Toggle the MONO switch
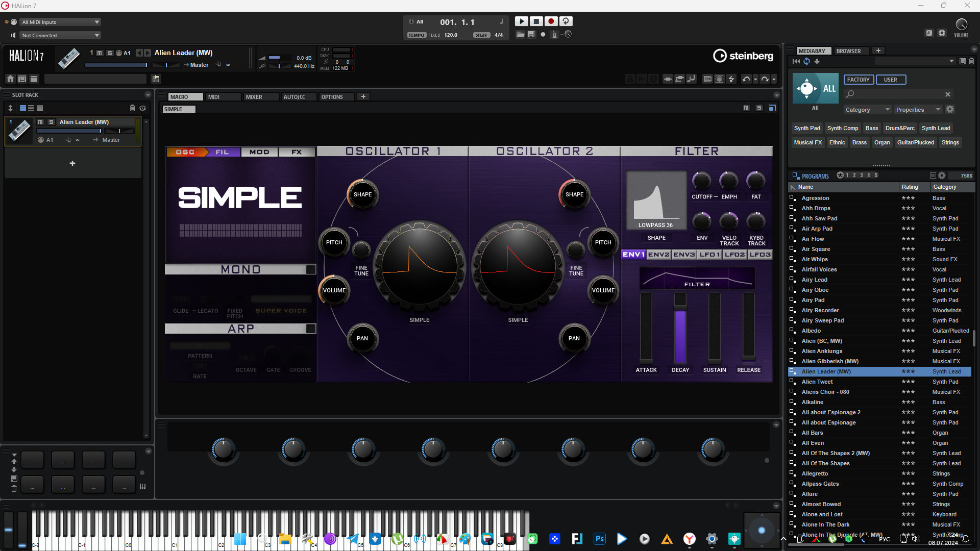980x551 pixels. 310,269
